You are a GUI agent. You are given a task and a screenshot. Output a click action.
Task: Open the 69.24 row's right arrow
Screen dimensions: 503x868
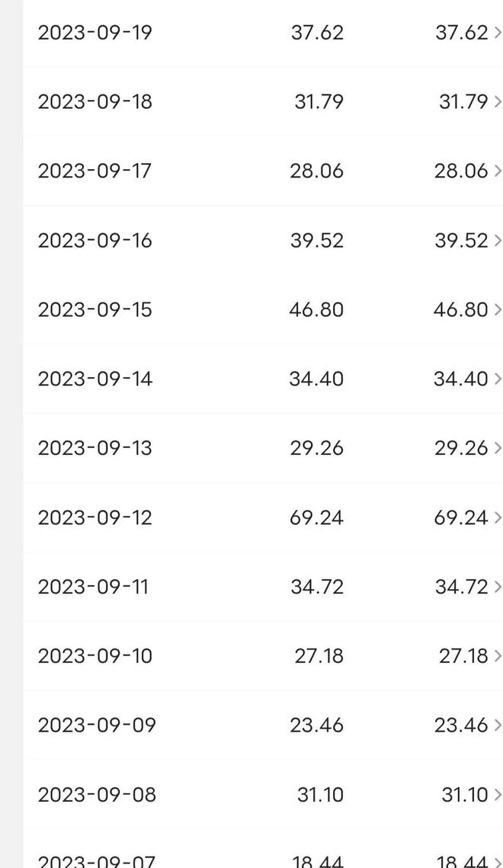click(498, 517)
